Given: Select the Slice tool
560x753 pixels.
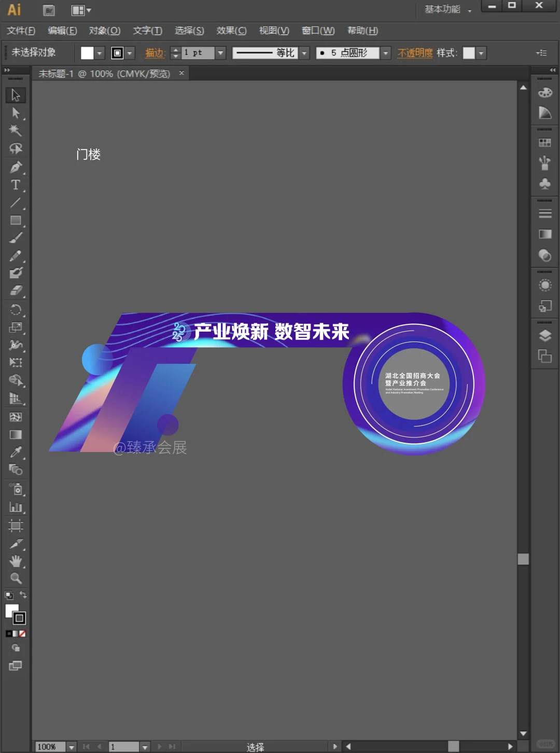Looking at the screenshot, I should [16, 543].
